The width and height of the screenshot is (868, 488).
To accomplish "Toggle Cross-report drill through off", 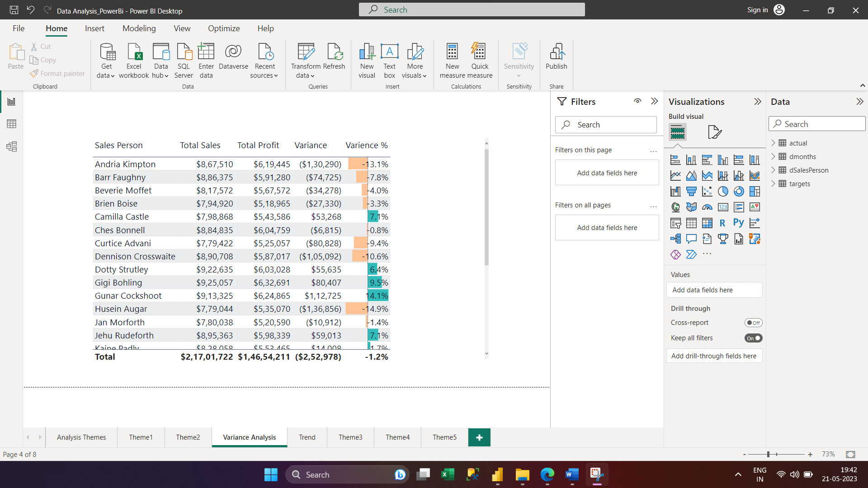I will (x=753, y=322).
